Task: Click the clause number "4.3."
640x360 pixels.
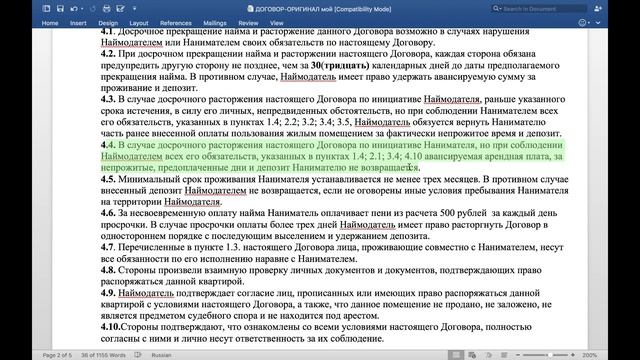Action: pos(108,99)
